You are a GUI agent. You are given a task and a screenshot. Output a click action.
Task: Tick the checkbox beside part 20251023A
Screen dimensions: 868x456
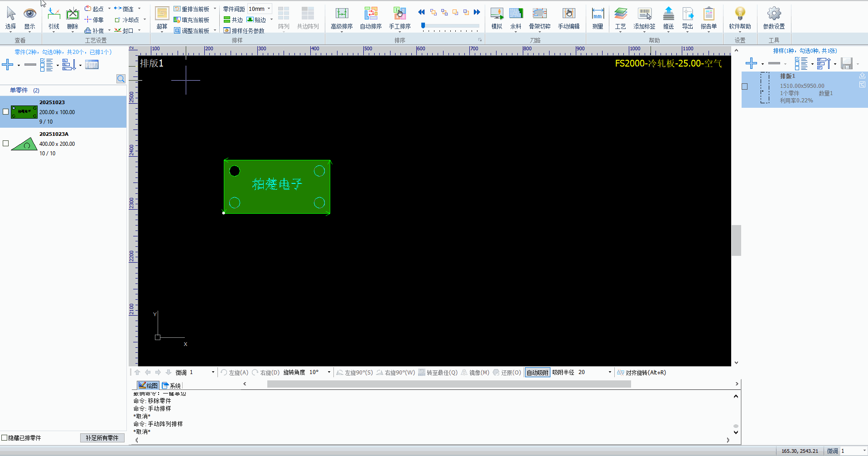tap(6, 144)
